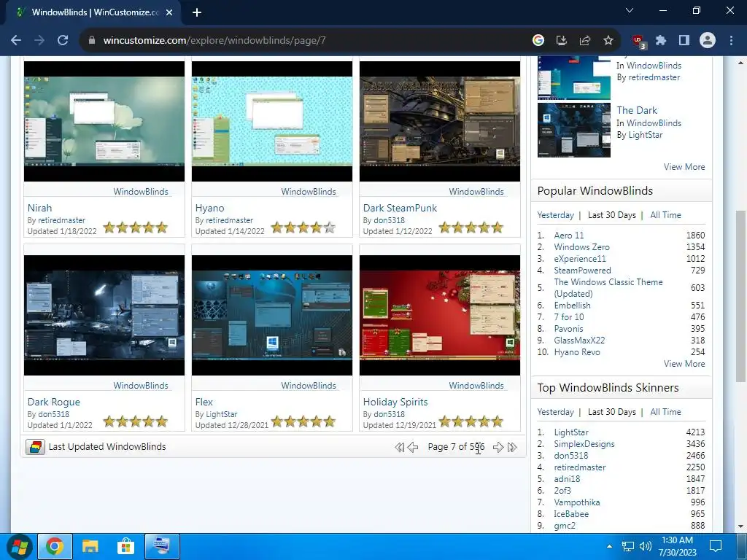
Task: Show hidden system tray icons
Action: point(609,546)
